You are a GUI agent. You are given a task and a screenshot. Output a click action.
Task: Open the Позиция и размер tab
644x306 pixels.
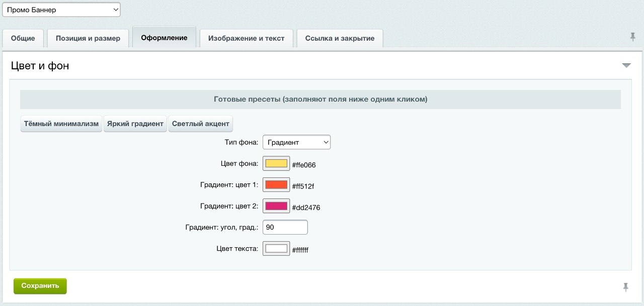[88, 38]
